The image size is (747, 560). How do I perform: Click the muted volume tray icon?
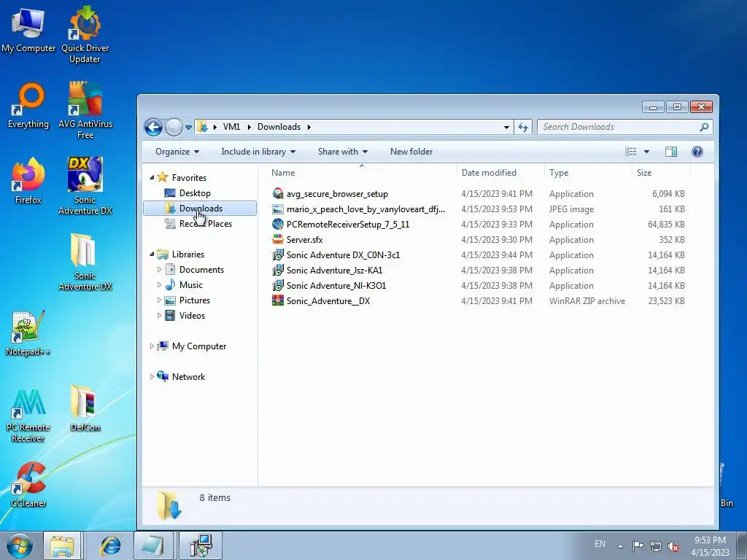click(673, 545)
